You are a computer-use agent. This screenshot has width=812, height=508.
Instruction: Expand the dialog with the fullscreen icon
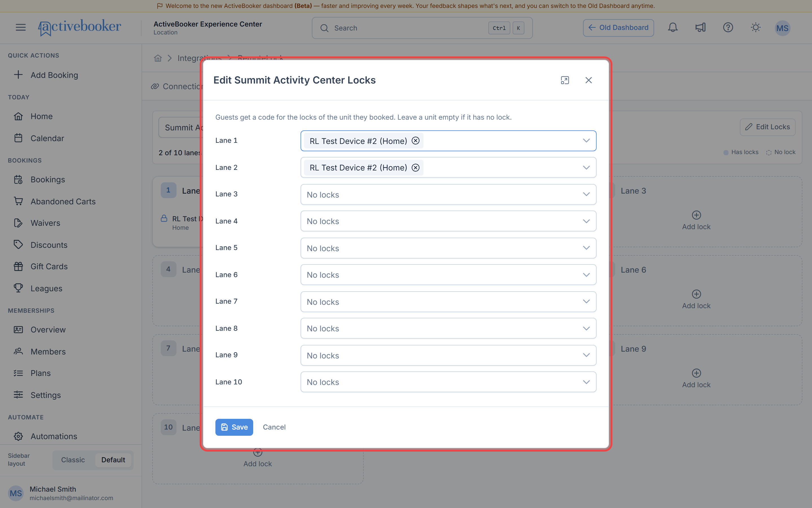point(565,80)
